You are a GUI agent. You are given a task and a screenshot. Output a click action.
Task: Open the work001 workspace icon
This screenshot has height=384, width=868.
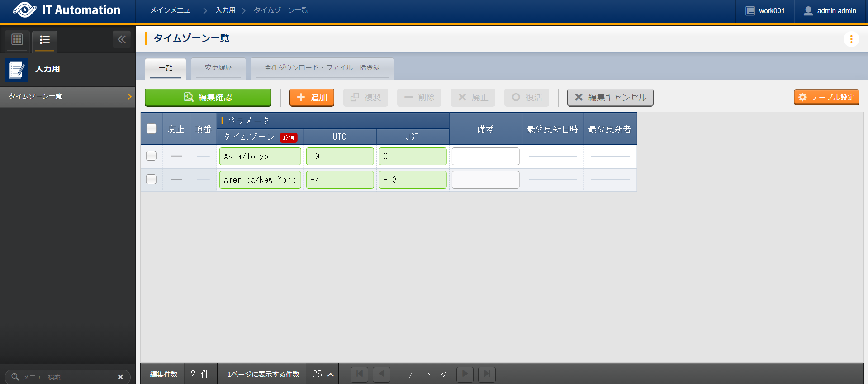tap(750, 11)
